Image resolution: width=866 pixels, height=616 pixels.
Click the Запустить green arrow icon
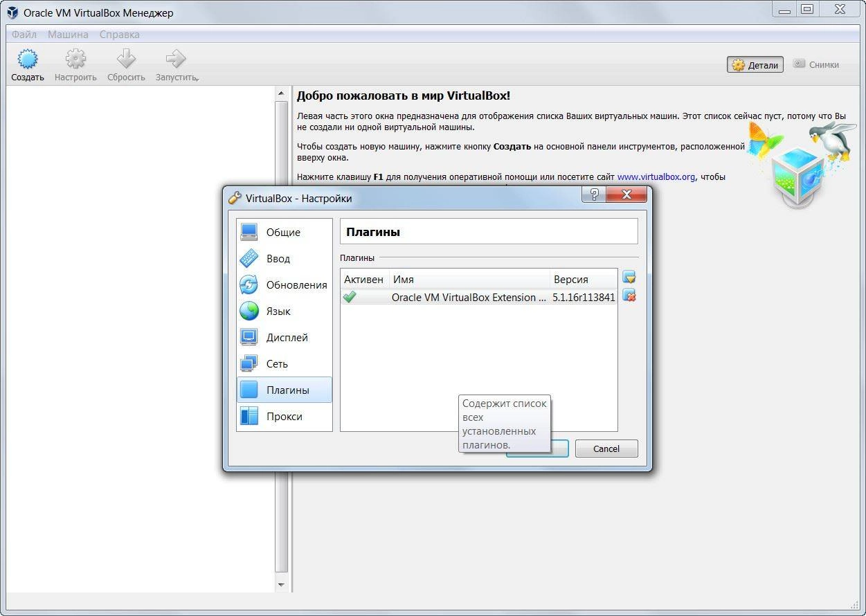(x=175, y=59)
